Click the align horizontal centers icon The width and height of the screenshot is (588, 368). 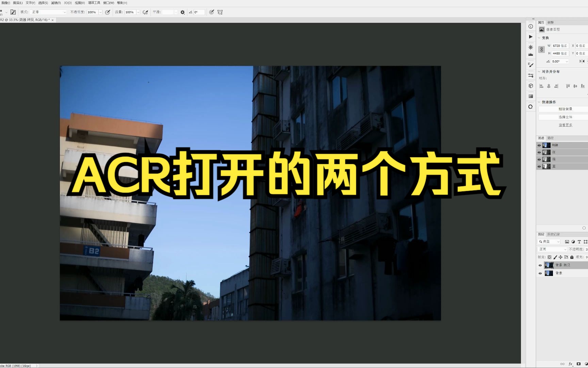(549, 86)
